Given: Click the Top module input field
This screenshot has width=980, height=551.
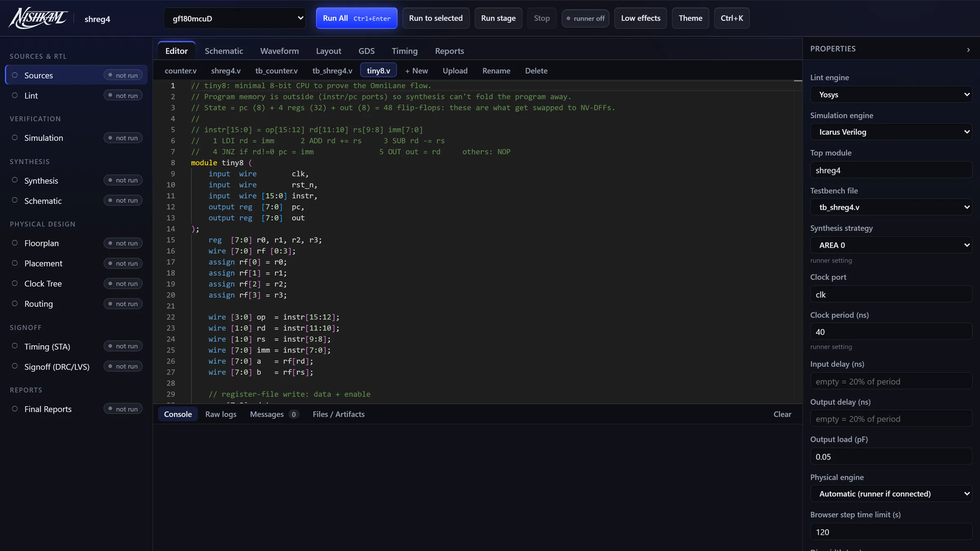Looking at the screenshot, I should pyautogui.click(x=891, y=170).
